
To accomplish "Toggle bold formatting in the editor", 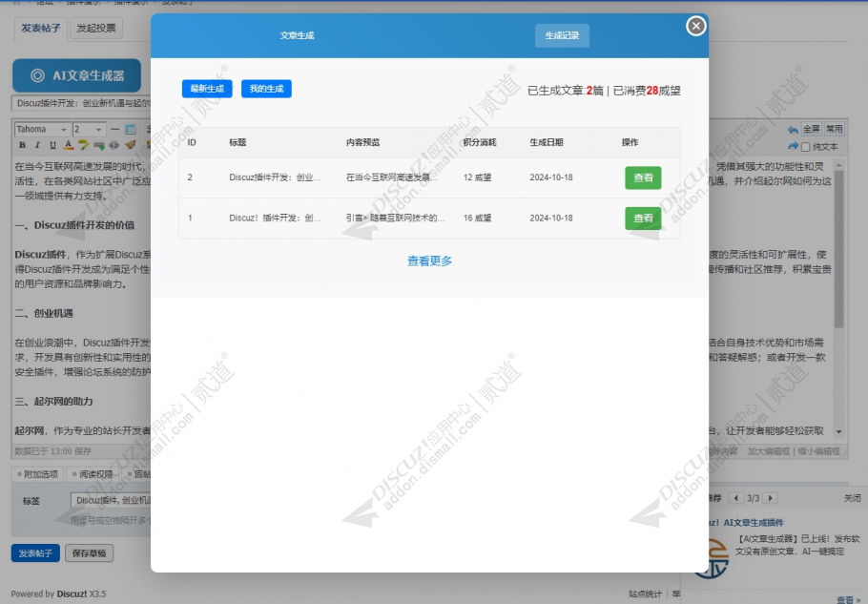I will tap(22, 145).
